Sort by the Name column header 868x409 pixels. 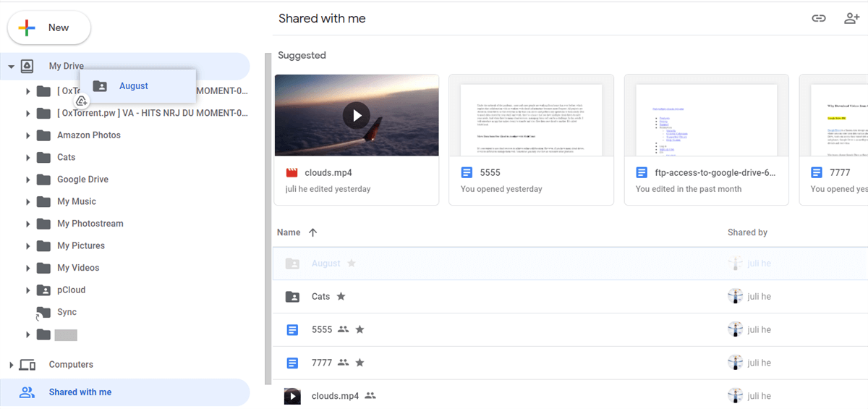point(289,232)
